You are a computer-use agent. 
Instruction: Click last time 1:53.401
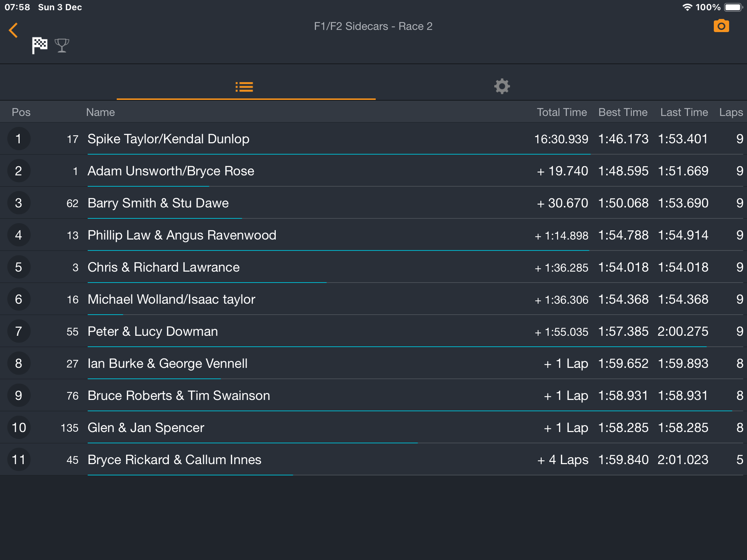coord(683,139)
